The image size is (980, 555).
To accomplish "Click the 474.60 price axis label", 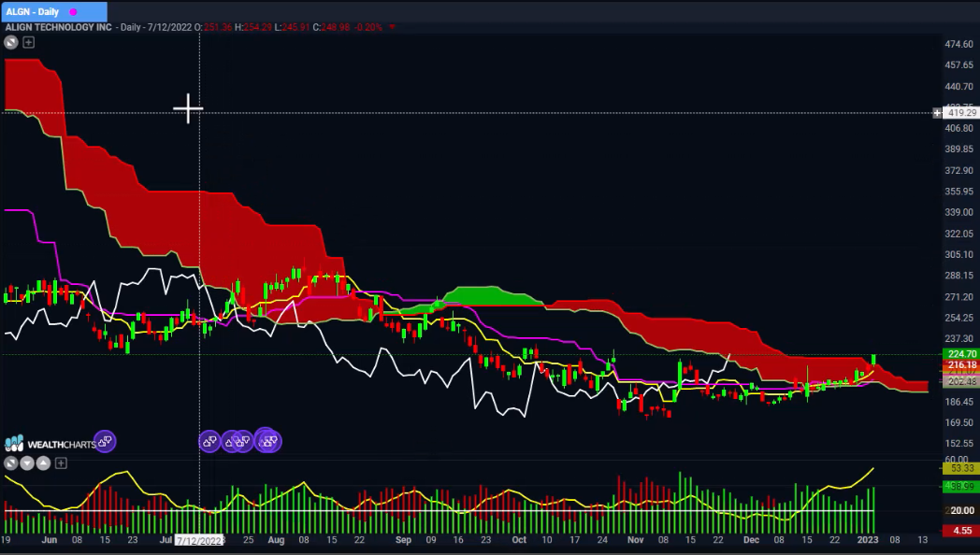I will (958, 44).
